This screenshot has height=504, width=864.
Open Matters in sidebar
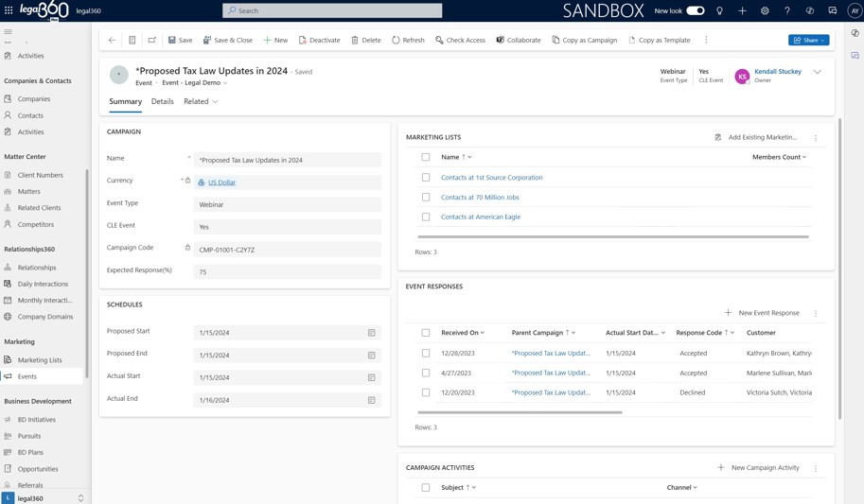(28, 192)
